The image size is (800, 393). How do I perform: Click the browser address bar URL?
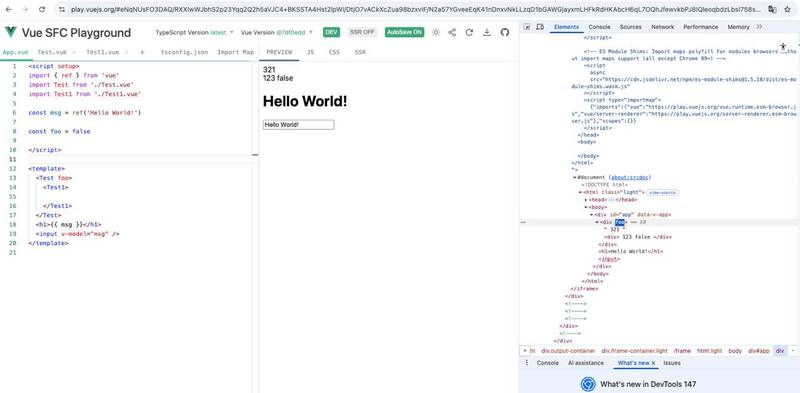416,9
